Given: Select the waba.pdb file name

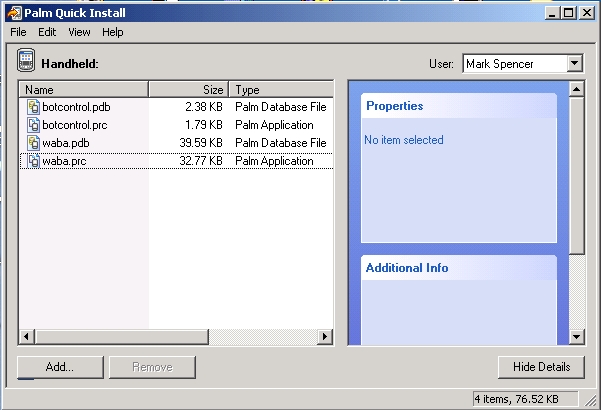Looking at the screenshot, I should (66, 143).
